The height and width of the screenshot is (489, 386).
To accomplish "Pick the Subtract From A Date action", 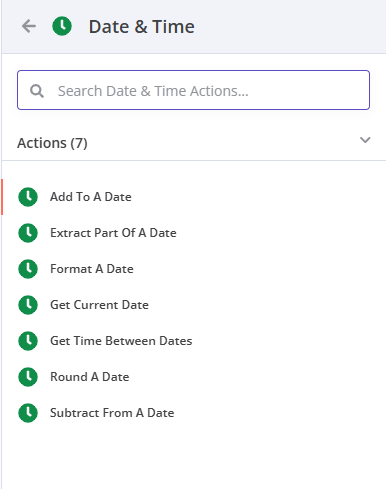I will pos(194,413).
